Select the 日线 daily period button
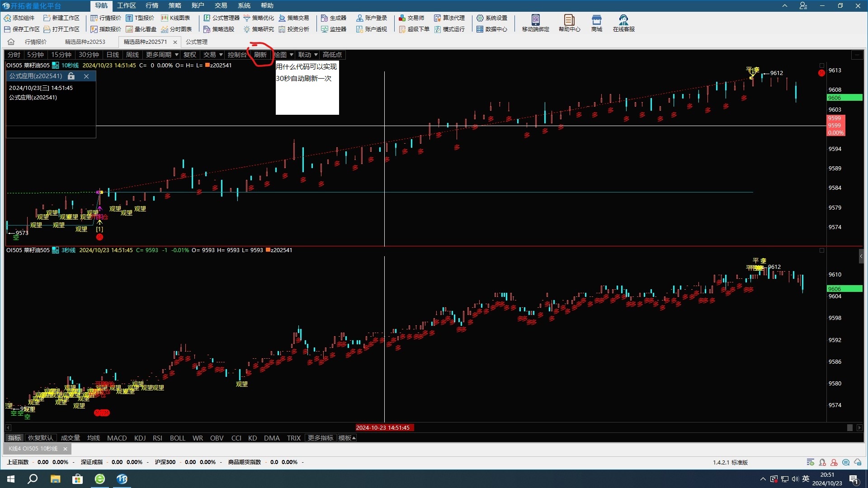Screen dimensions: 868x488 click(113, 55)
